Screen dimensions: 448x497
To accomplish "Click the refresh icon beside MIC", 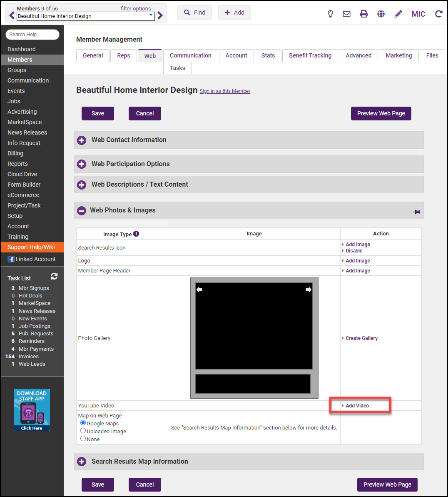I will [x=438, y=14].
